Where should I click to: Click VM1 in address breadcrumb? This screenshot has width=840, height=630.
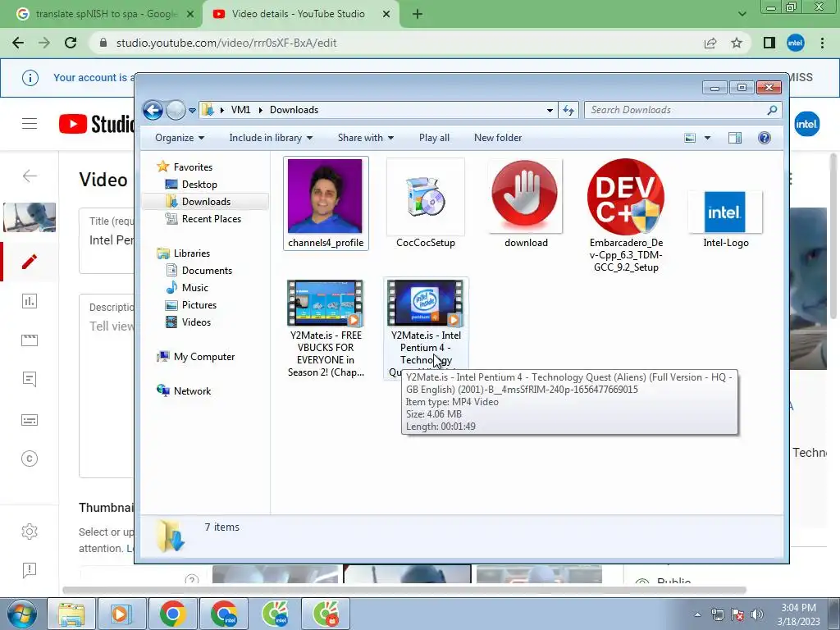(240, 110)
